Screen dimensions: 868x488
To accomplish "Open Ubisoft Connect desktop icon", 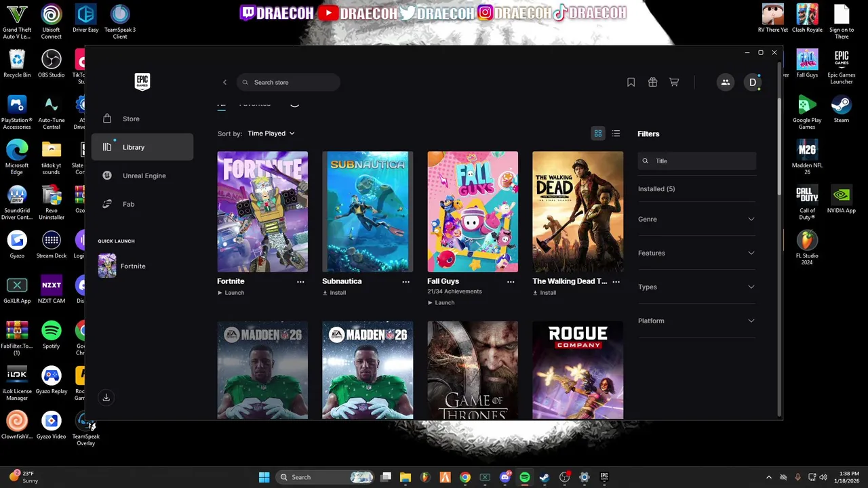I will [x=51, y=22].
